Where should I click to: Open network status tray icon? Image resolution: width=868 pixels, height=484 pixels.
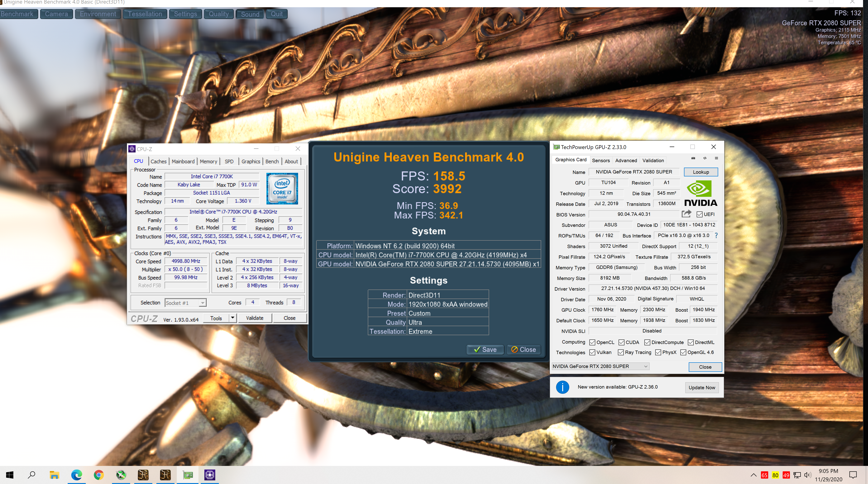click(797, 475)
